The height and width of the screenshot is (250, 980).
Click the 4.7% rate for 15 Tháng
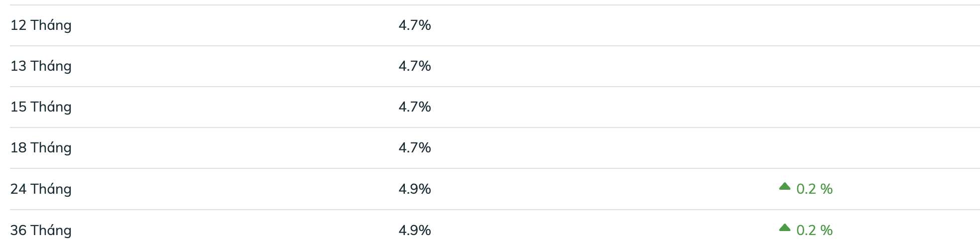(415, 107)
